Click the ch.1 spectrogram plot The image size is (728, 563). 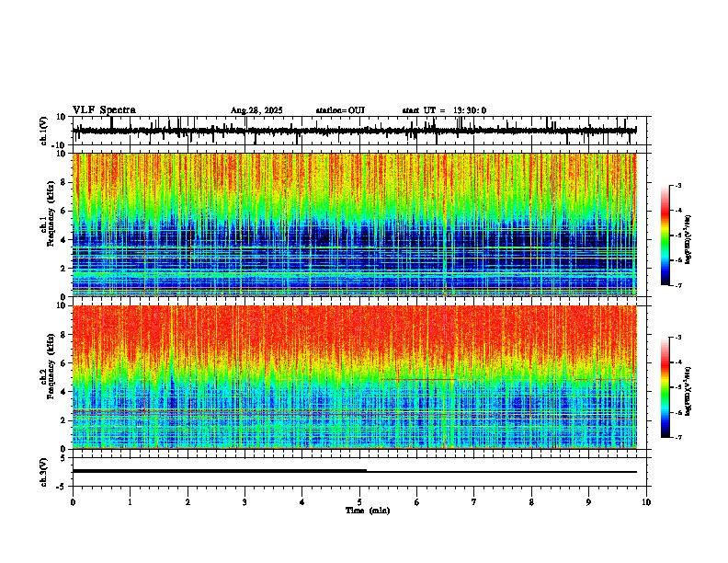pos(354,224)
